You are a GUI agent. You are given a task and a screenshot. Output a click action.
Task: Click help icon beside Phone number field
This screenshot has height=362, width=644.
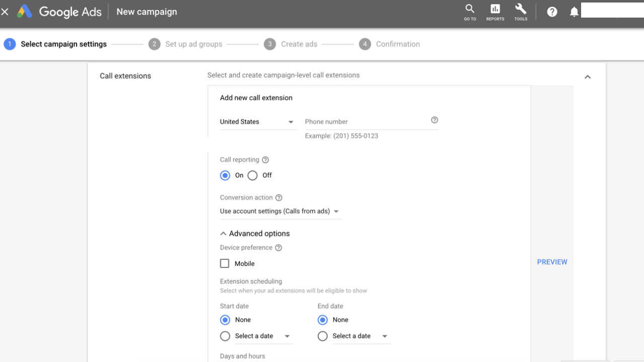(x=435, y=120)
